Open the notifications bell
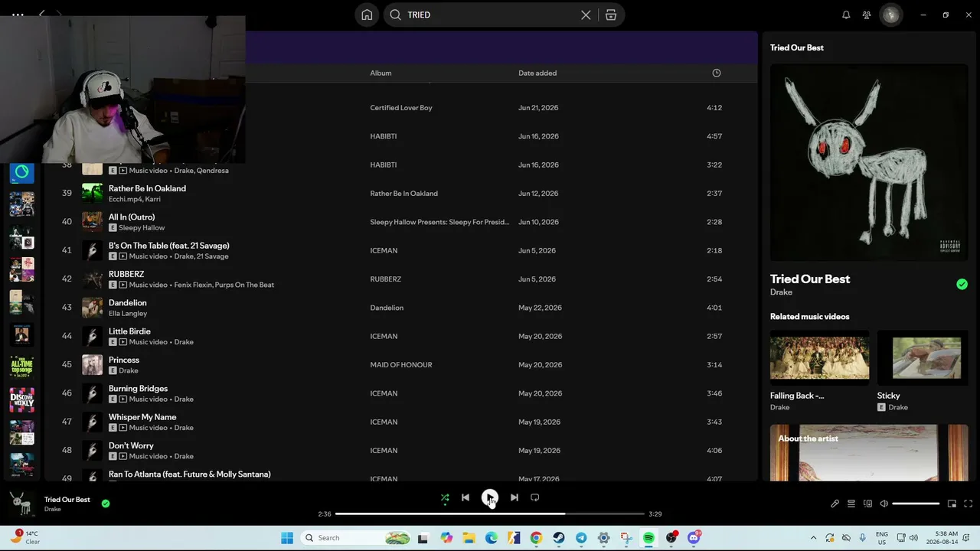This screenshot has height=551, width=980. (846, 15)
